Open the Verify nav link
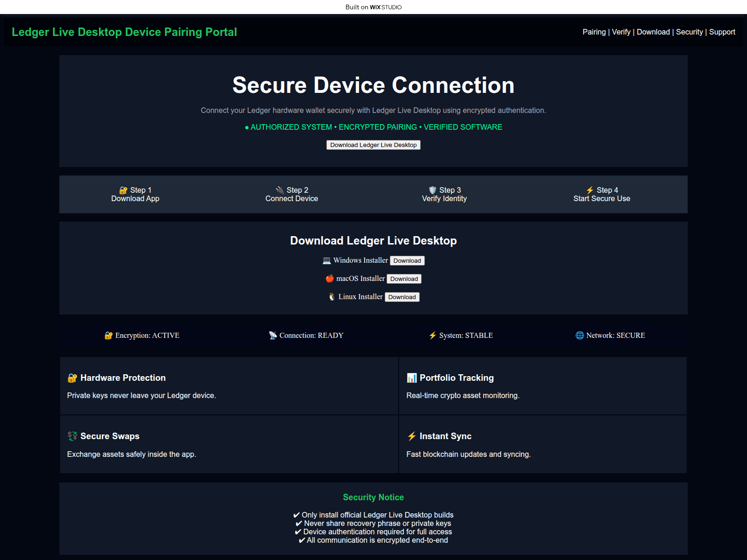This screenshot has width=747, height=560. coord(621,32)
